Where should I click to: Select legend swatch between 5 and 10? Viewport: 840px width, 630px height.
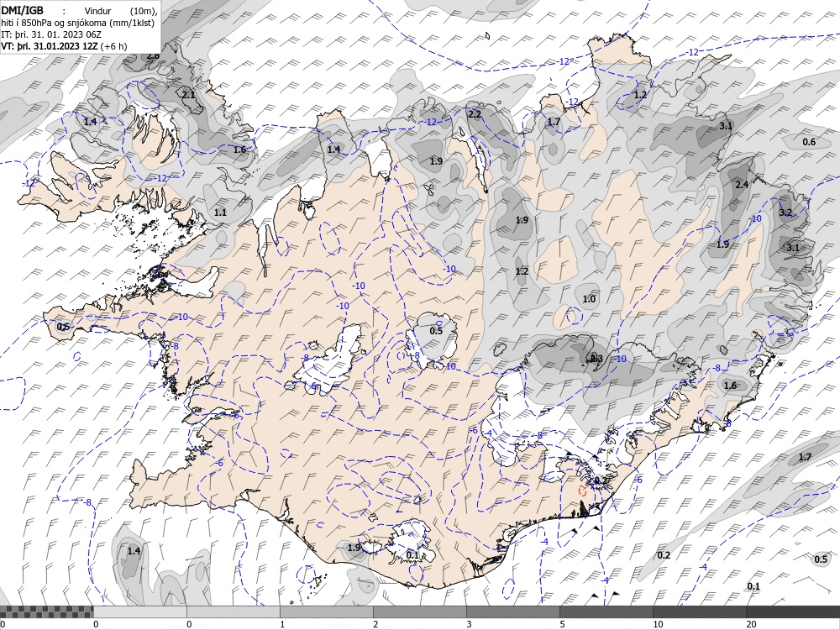(x=606, y=612)
